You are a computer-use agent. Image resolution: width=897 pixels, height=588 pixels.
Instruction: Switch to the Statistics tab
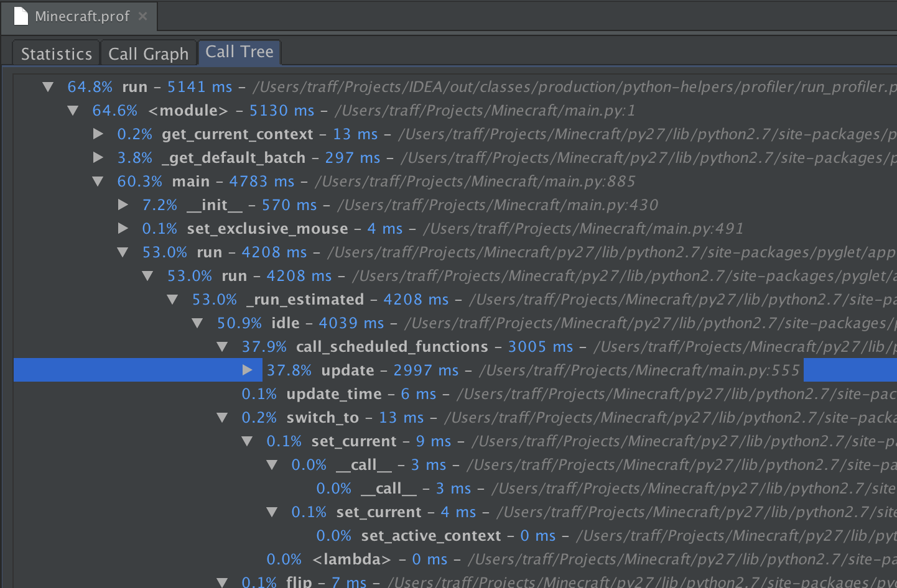56,54
